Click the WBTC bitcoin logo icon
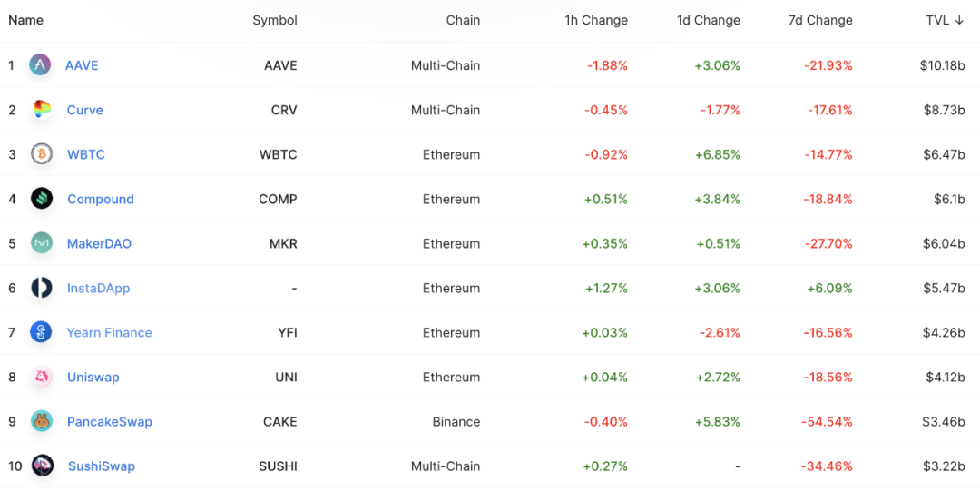This screenshot has height=491, width=980. (x=42, y=154)
